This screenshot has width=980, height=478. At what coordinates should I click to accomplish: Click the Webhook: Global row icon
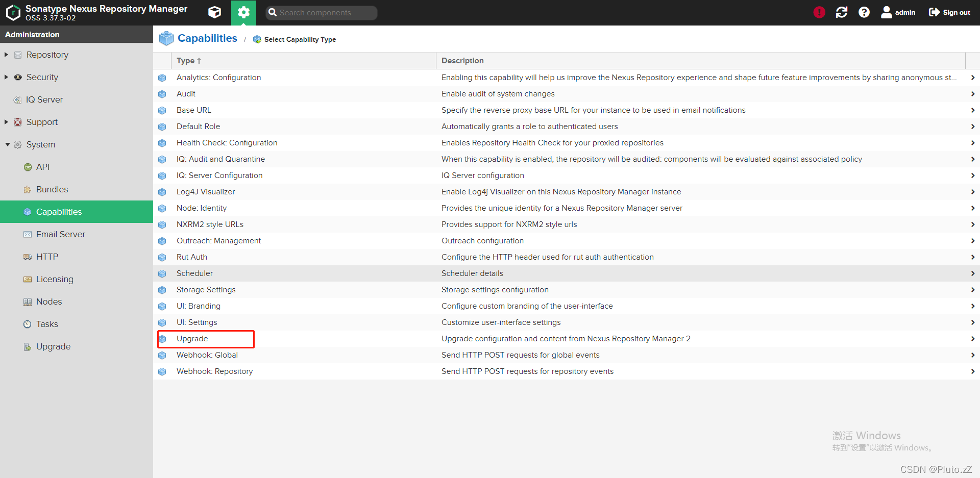coord(162,355)
